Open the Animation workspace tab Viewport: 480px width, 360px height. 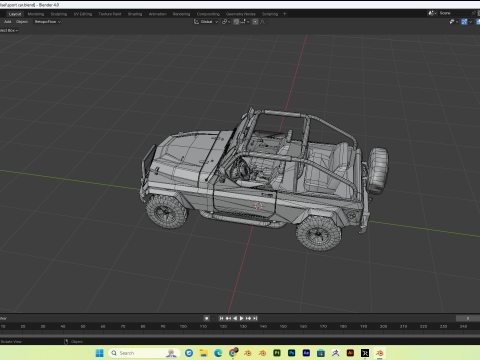[158, 14]
